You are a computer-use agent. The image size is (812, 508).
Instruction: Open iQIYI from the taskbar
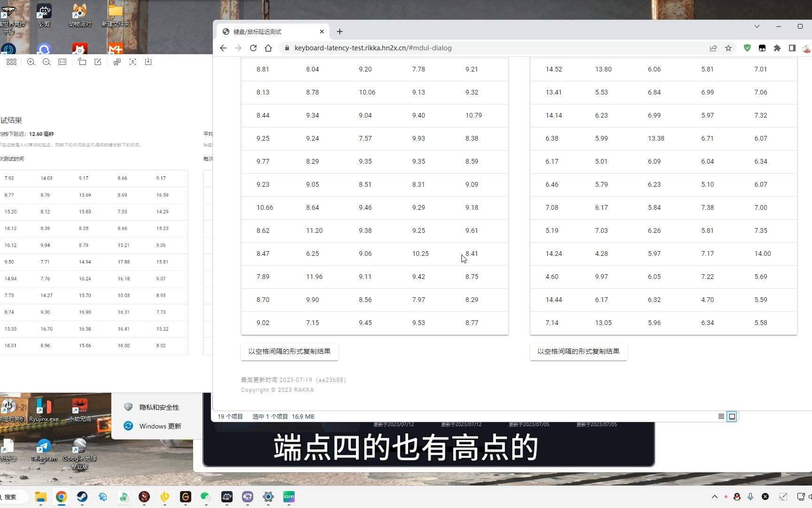point(289,497)
